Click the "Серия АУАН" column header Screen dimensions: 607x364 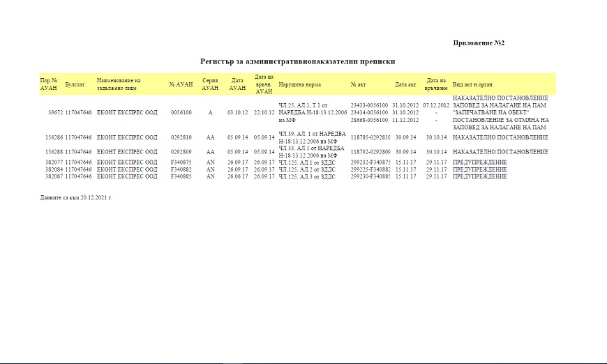210,84
